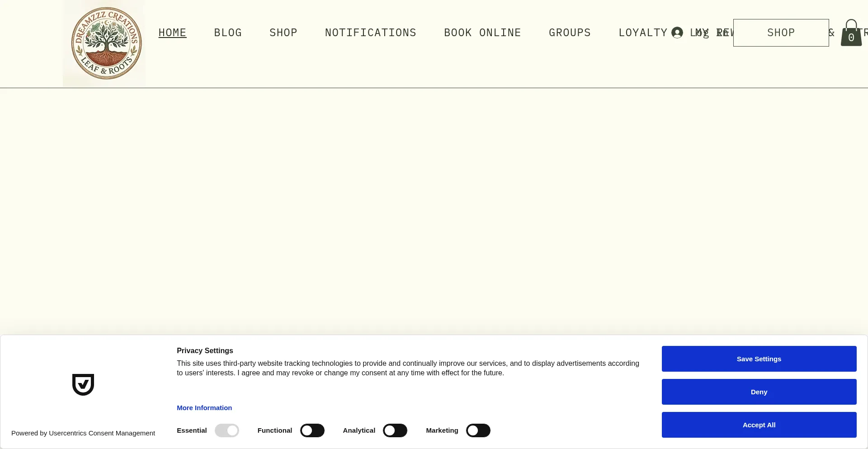Image resolution: width=868 pixels, height=449 pixels.
Task: Open the GROUPS page
Action: (x=570, y=33)
